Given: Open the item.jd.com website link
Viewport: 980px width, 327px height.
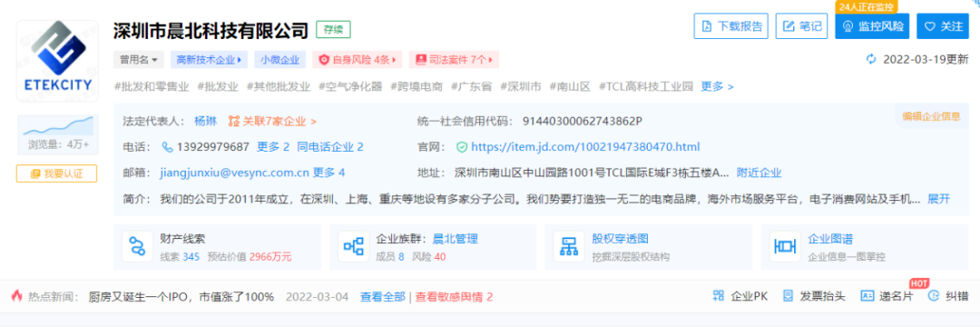Looking at the screenshot, I should click(585, 147).
